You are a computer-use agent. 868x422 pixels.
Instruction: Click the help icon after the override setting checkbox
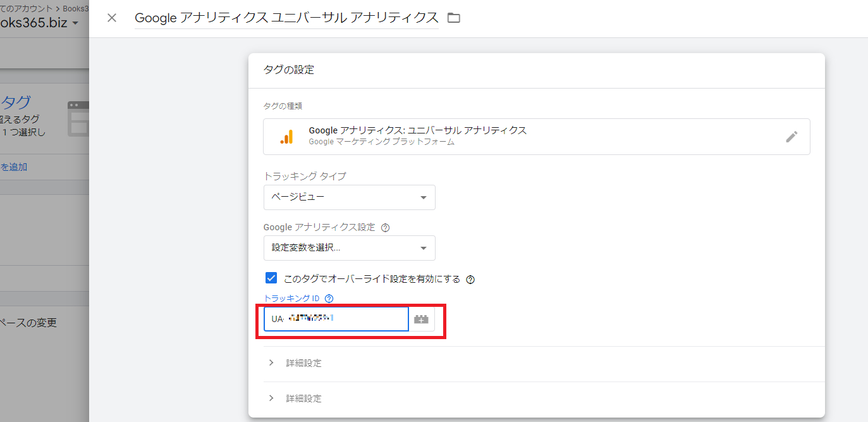click(x=470, y=278)
